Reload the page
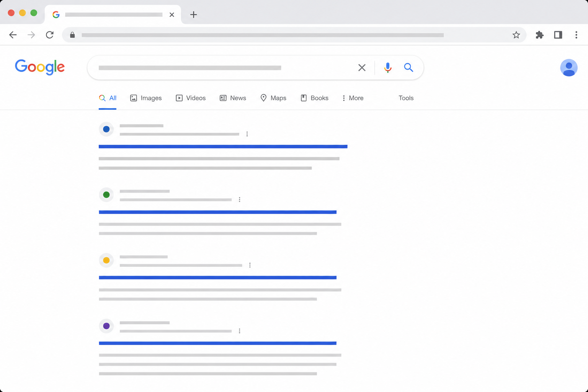The image size is (588, 392). point(50,35)
